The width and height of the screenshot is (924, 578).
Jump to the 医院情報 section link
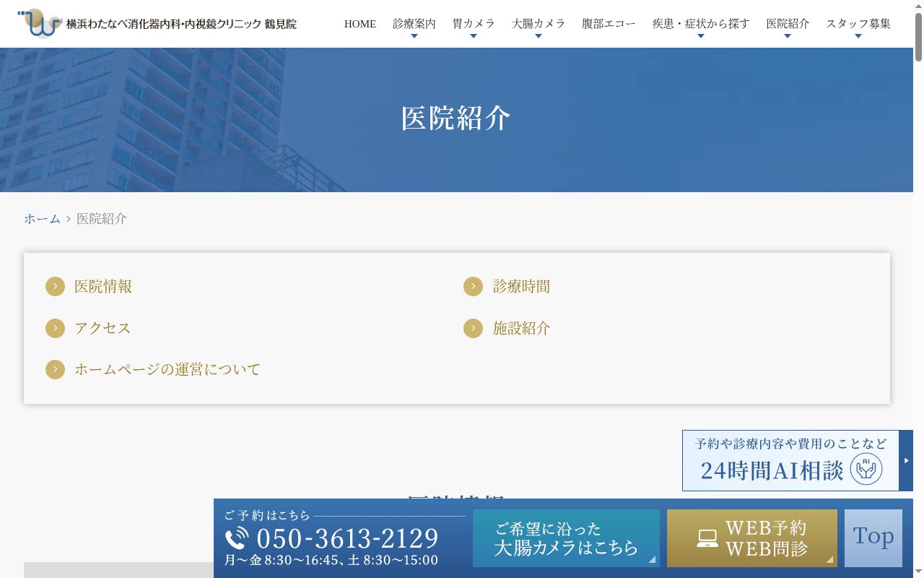point(103,287)
